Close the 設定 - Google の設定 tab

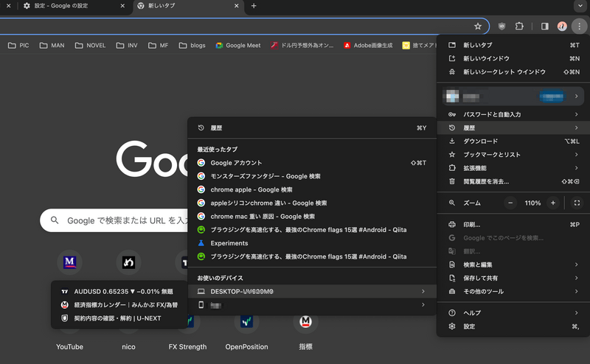(x=122, y=6)
